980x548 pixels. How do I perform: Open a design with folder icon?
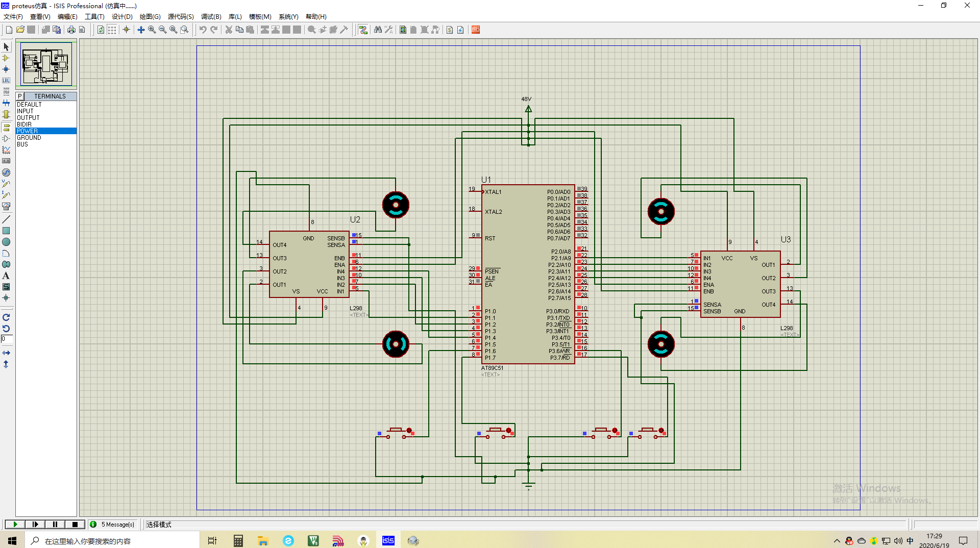pyautogui.click(x=20, y=30)
